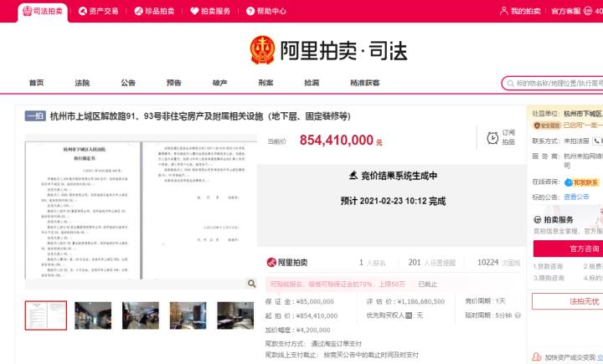Open the 珍品拍卖 tab
603x364 pixels.
pos(154,11)
